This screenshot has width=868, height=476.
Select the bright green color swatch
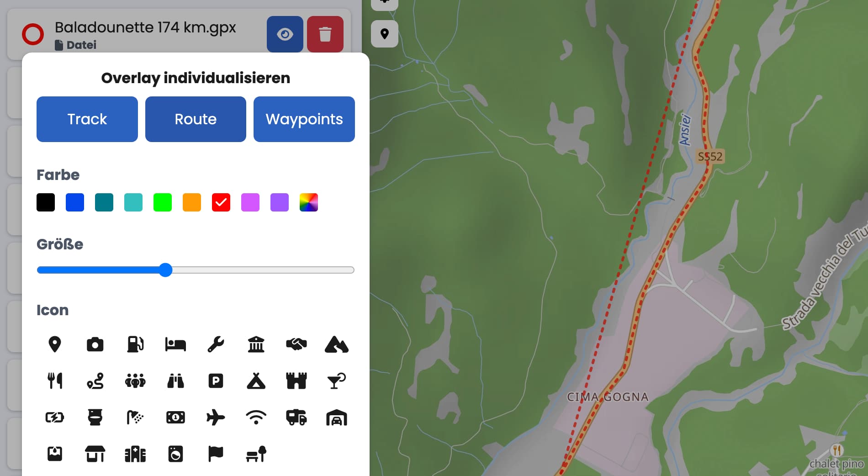163,202
